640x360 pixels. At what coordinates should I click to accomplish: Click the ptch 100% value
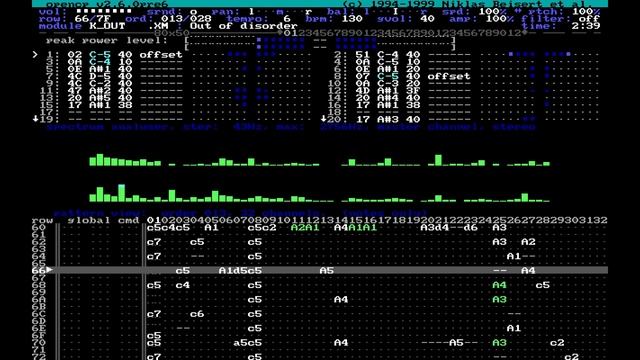pyautogui.click(x=587, y=11)
